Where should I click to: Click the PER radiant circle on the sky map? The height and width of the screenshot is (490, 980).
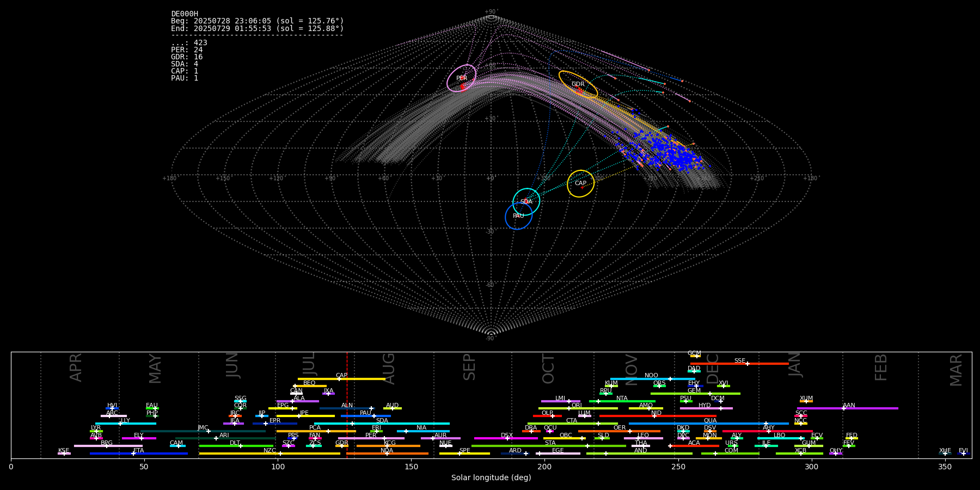tap(462, 78)
